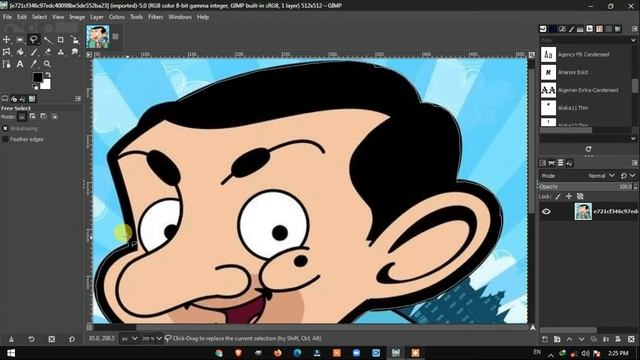Select the Color Picker tool
This screenshot has height=360, width=640.
(34, 64)
